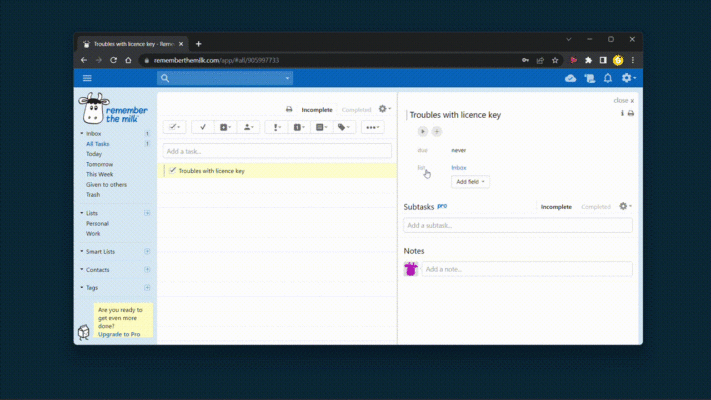Open All Tasks in the sidebar
This screenshot has width=711, height=400.
(97, 144)
